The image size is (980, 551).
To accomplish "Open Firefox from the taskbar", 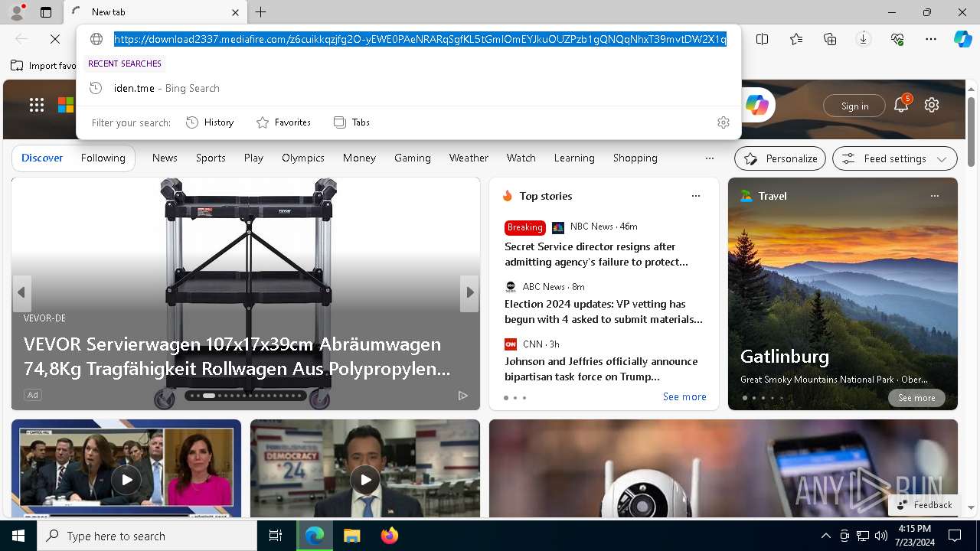I will [390, 536].
